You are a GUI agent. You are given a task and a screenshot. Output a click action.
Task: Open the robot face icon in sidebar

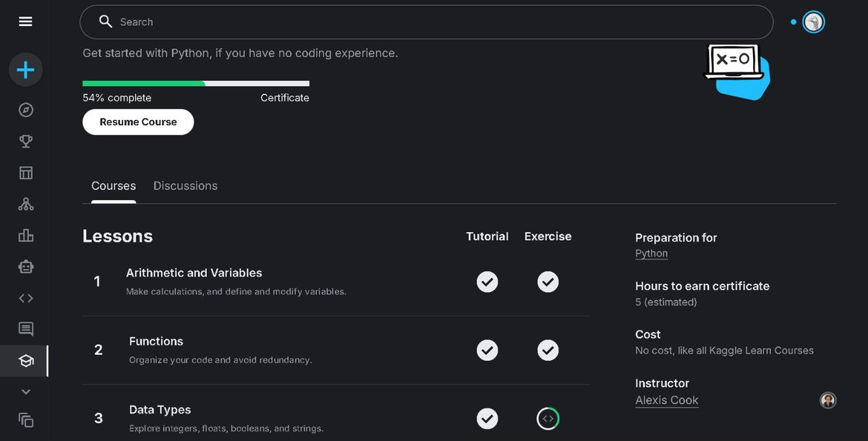26,267
